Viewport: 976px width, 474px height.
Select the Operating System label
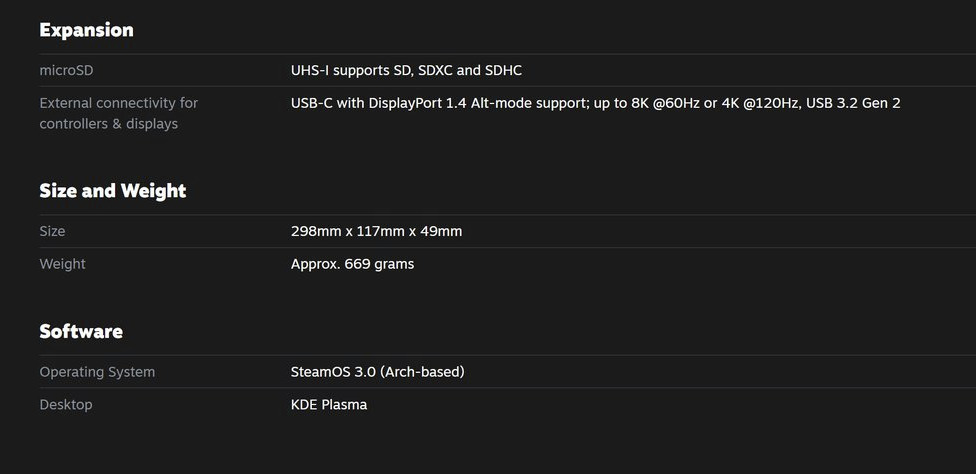tap(97, 372)
